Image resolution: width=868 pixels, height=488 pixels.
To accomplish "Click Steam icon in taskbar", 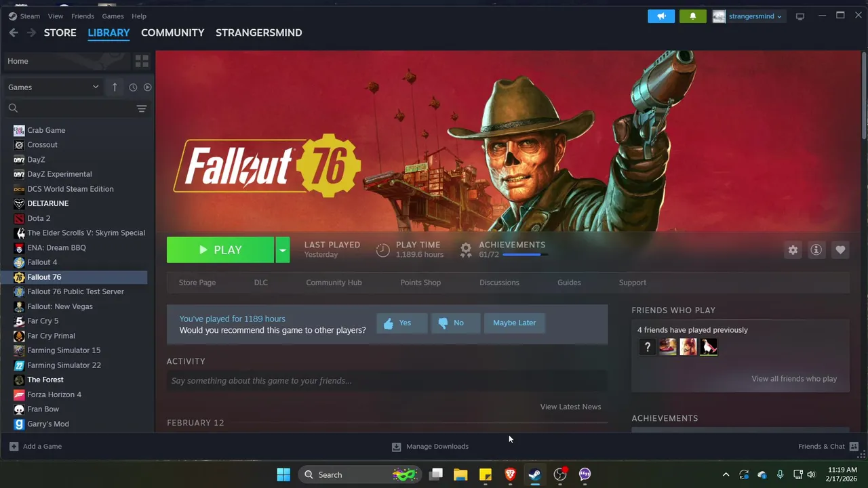I will coord(535,474).
